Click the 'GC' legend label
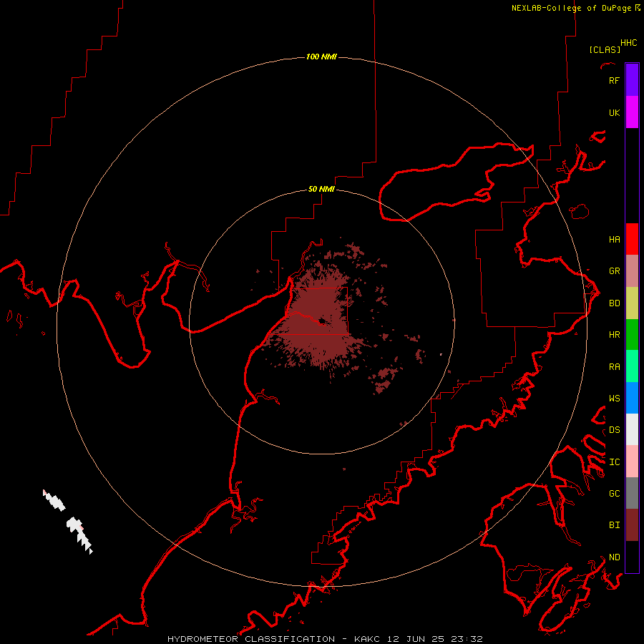Screen dimensions: 644x644 tap(615, 493)
